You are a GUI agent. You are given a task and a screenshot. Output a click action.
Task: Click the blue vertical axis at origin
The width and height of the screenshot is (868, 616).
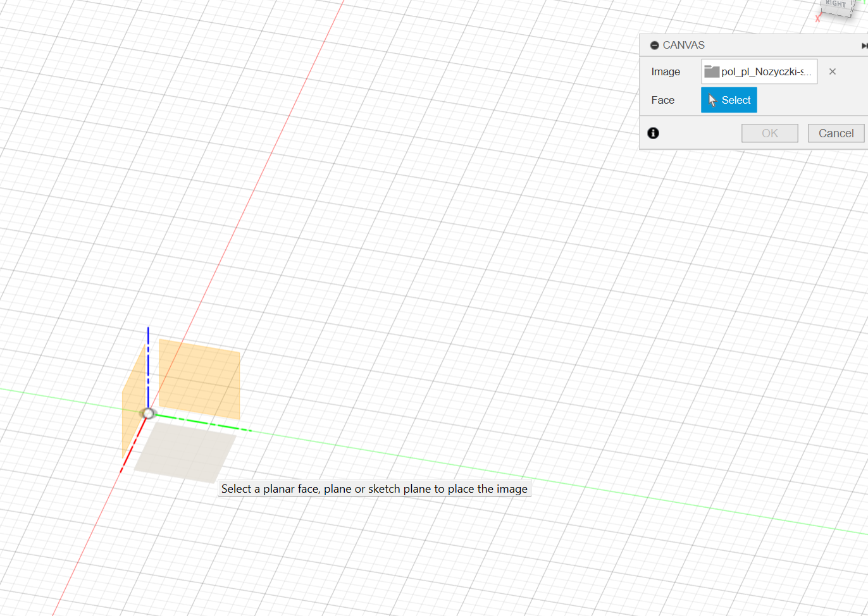pos(148,367)
